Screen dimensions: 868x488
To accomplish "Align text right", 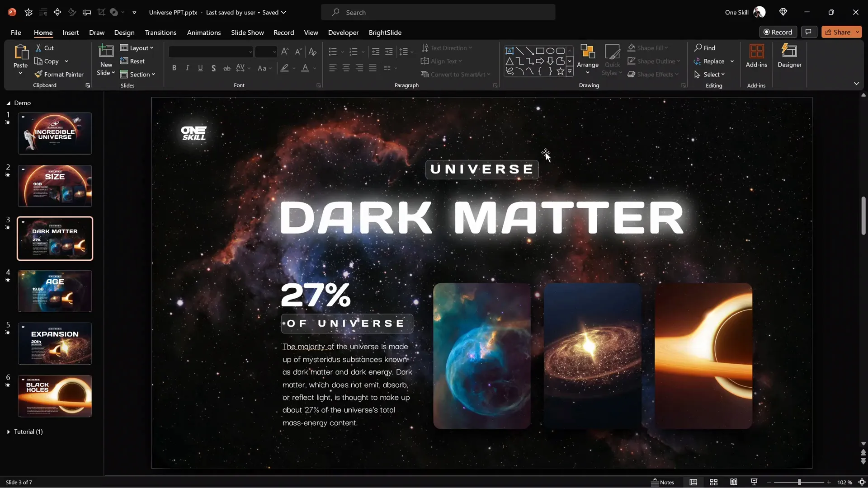I will [359, 68].
